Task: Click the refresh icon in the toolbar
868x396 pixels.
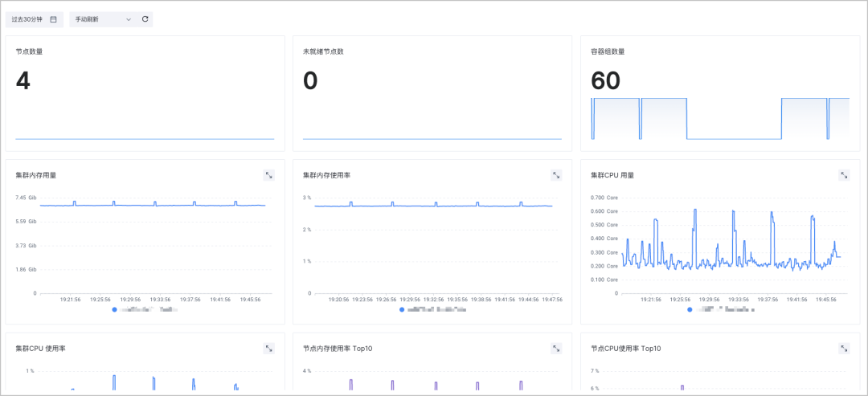Action: tap(145, 19)
